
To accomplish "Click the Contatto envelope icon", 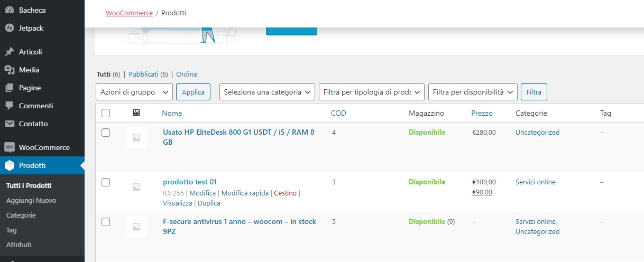I will pyautogui.click(x=9, y=124).
